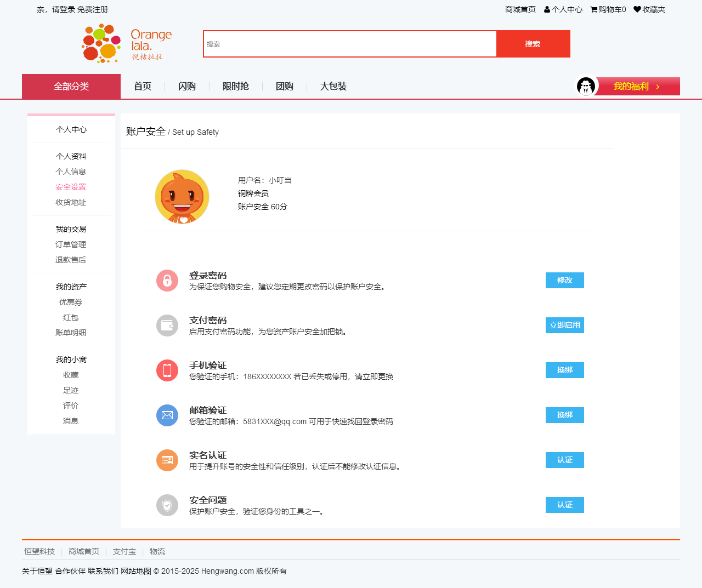Click the Orange lala logo
The height and width of the screenshot is (588, 702).
127,43
